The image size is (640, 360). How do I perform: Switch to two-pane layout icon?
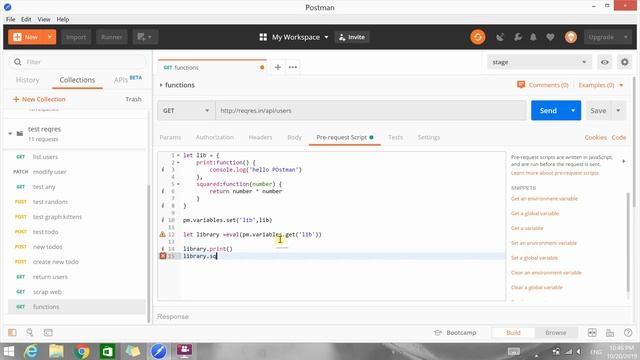click(592, 333)
